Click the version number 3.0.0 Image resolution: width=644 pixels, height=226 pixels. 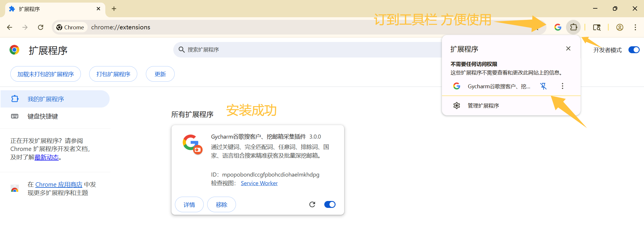click(315, 137)
